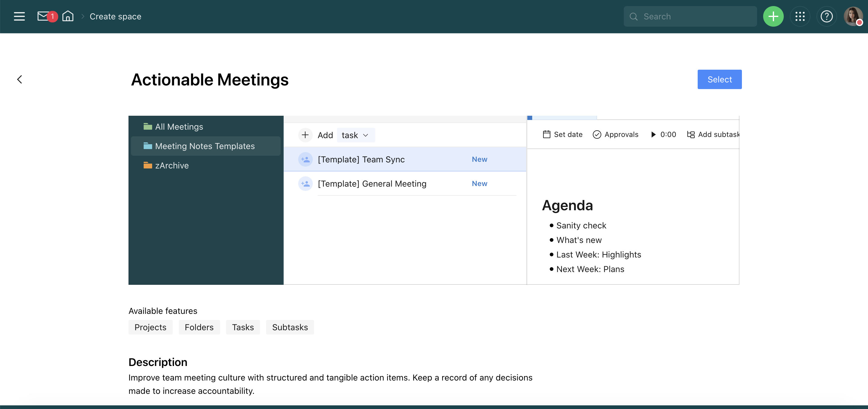Click the Create space breadcrumb
Screen dimensions: 868x409
[x=115, y=16]
